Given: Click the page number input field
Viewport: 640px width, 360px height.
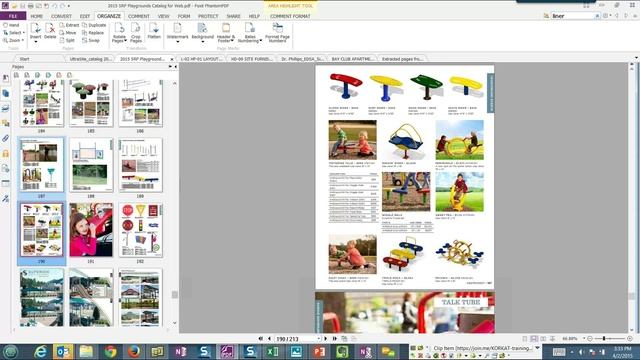Looking at the screenshot, I should pyautogui.click(x=296, y=339).
